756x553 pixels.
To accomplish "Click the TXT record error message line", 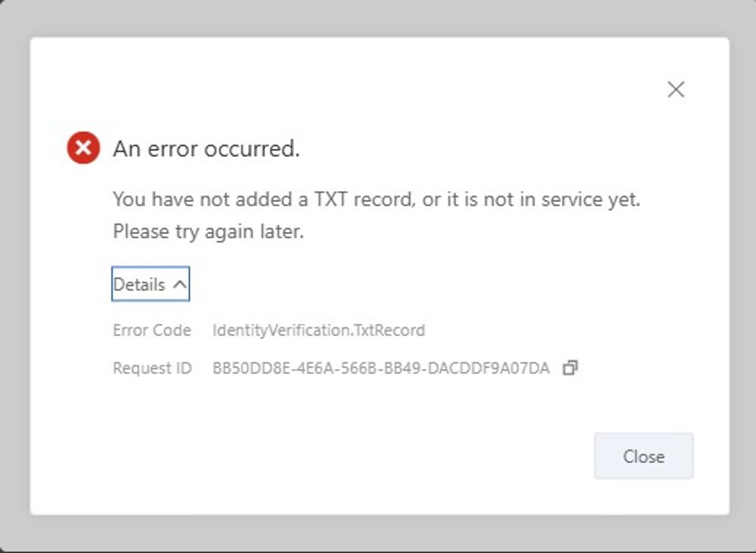I will 376,200.
